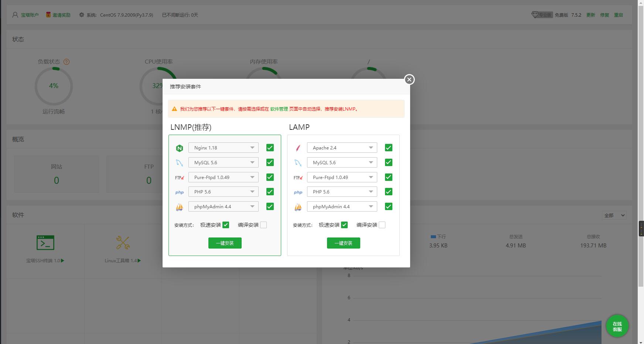Screen dimensions: 644x344
Task: Uncheck phpMyAdmin 4.4 in LAMP
Action: 389,206
